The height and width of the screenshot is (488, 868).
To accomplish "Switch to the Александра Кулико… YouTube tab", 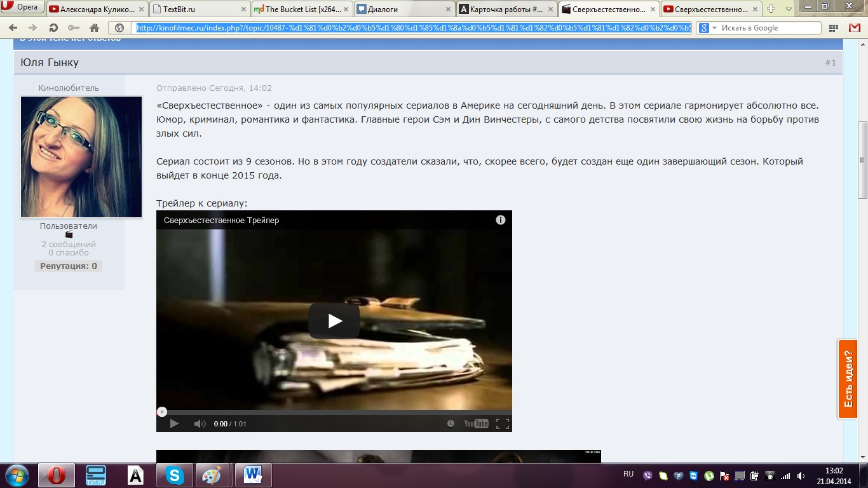I will tap(98, 9).
